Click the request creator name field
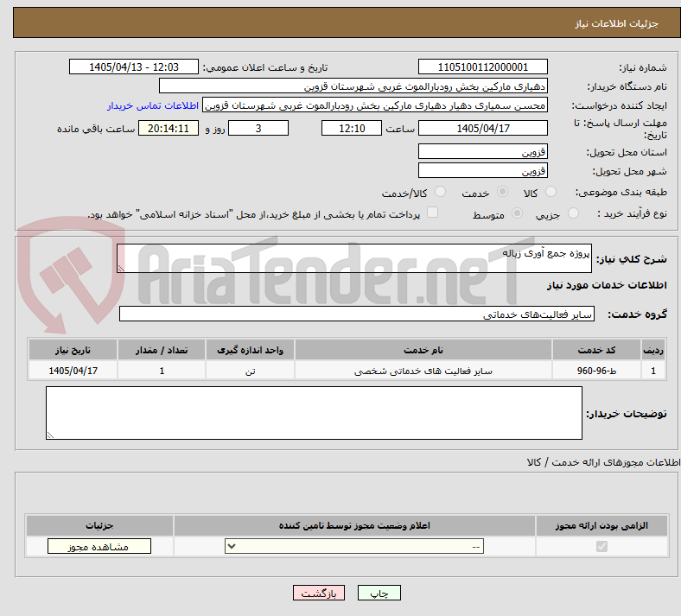The image size is (681, 616). 375,105
